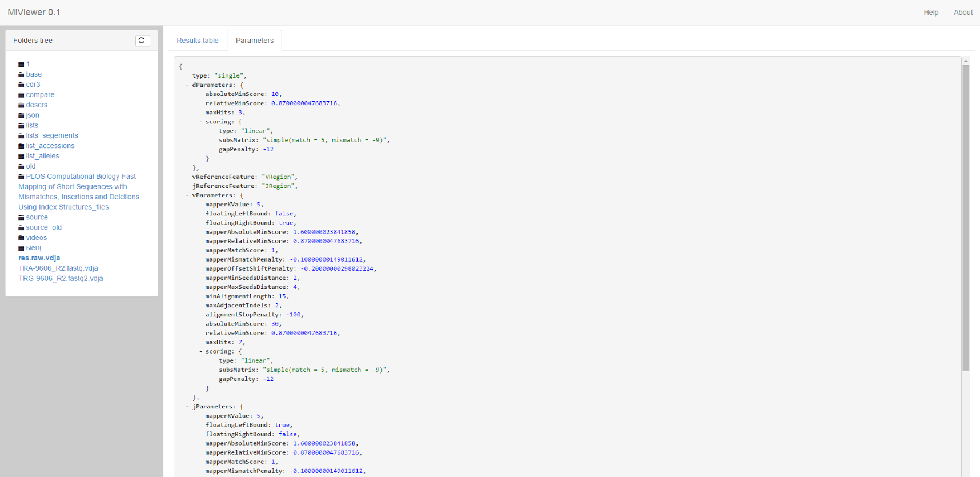Collapse the dParameters JSON block
The height and width of the screenshot is (477, 980).
pyautogui.click(x=187, y=85)
